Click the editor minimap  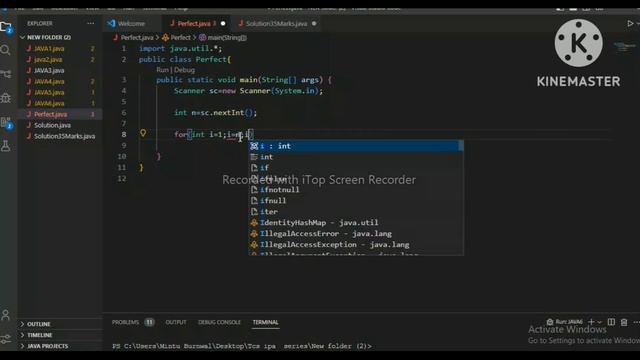(624, 47)
